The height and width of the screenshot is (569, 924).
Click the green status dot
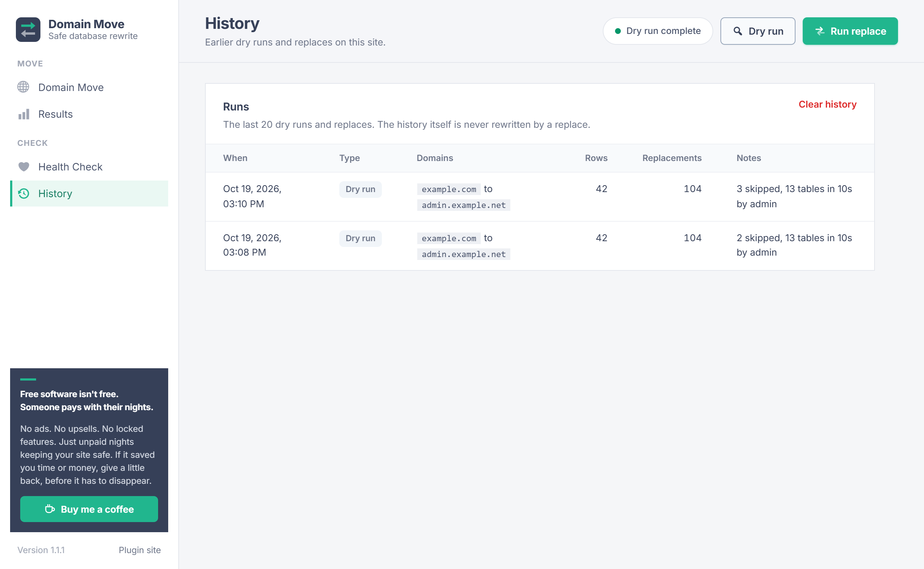(x=617, y=31)
